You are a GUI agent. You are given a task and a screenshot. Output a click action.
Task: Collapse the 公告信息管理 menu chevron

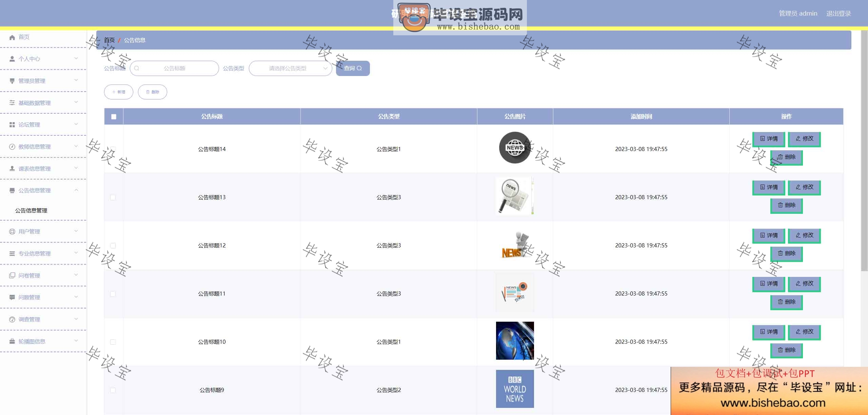point(76,190)
